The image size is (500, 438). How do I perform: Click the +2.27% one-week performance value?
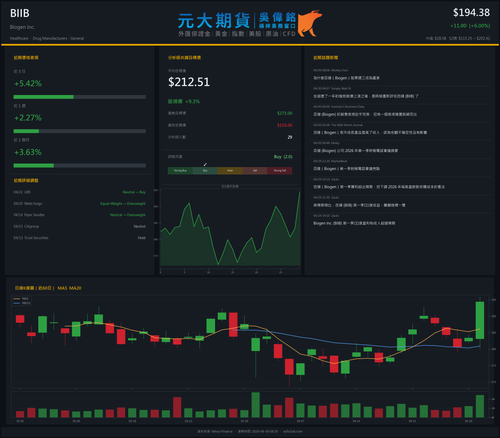[x=28, y=118]
